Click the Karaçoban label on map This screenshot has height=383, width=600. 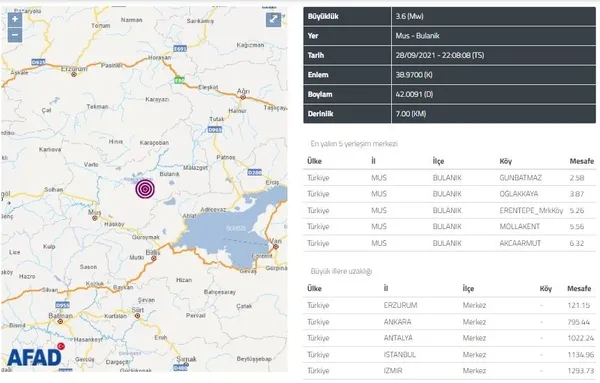coord(154,143)
